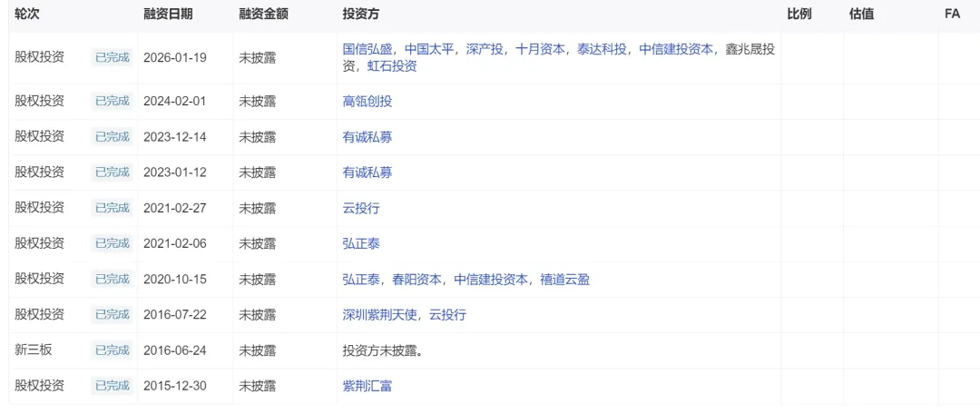Click the 比例 column header
The height and width of the screenshot is (414, 980).
click(799, 15)
